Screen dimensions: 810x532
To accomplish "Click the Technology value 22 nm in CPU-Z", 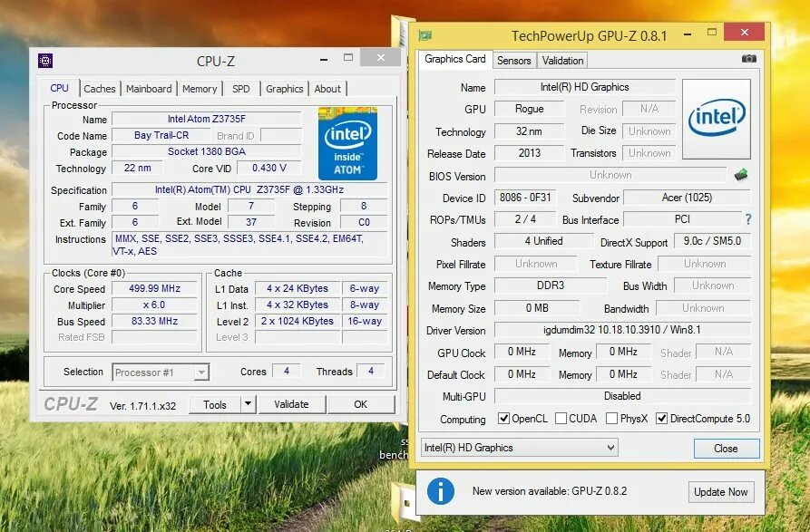I will pos(137,168).
